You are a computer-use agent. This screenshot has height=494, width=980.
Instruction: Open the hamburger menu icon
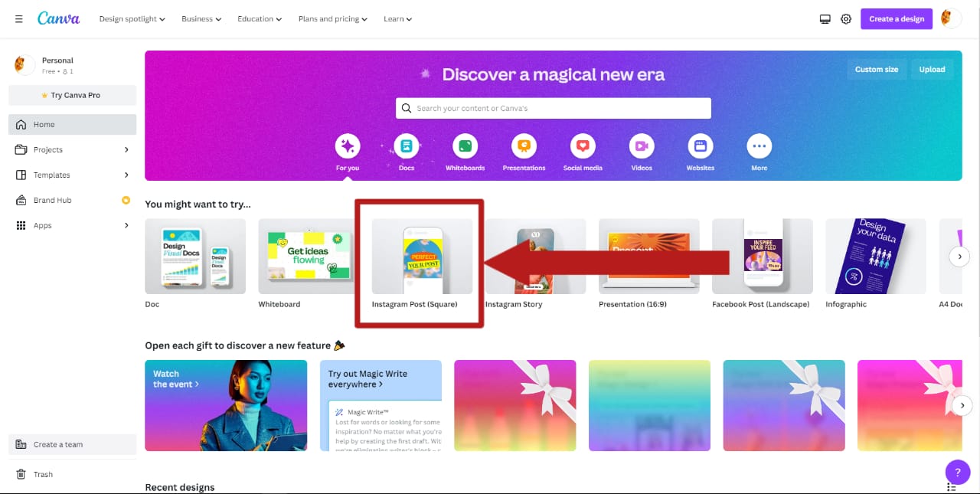tap(18, 18)
